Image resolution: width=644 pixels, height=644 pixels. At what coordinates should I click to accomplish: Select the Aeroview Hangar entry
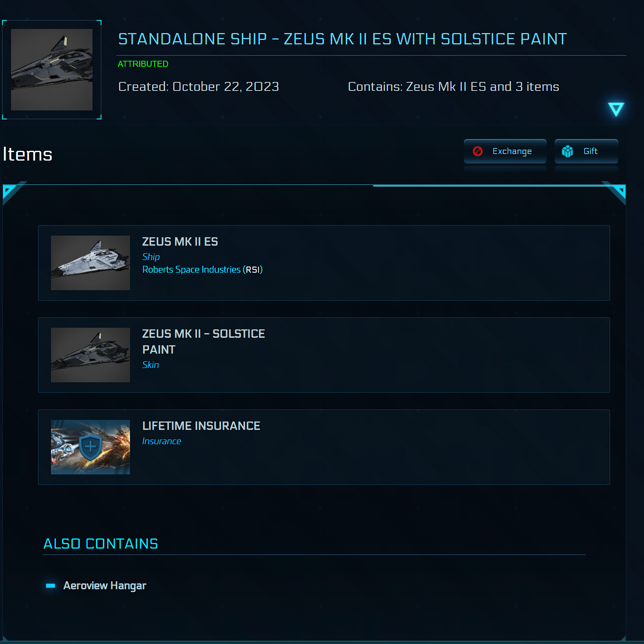[105, 586]
